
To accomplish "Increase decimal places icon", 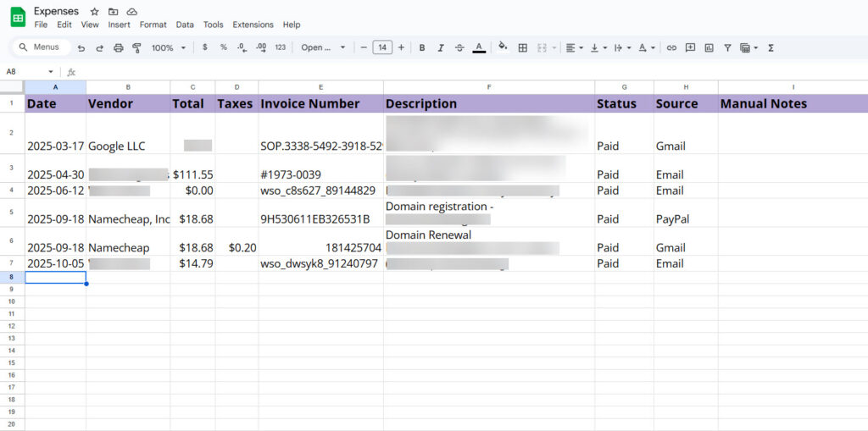I will tap(261, 47).
